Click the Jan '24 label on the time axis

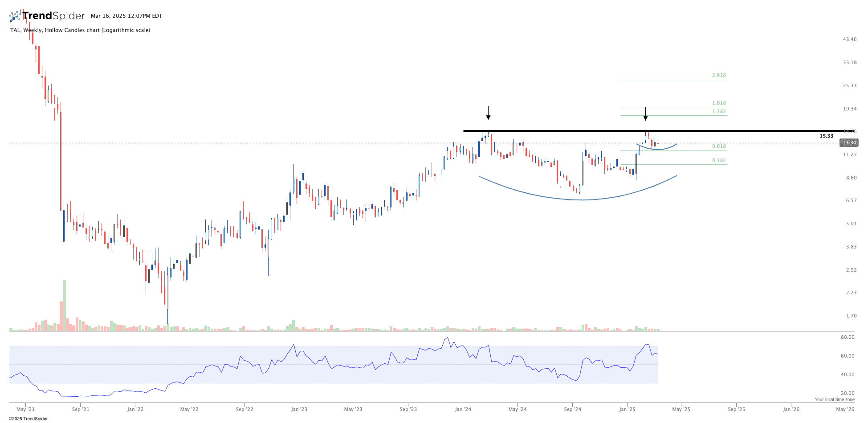463,409
